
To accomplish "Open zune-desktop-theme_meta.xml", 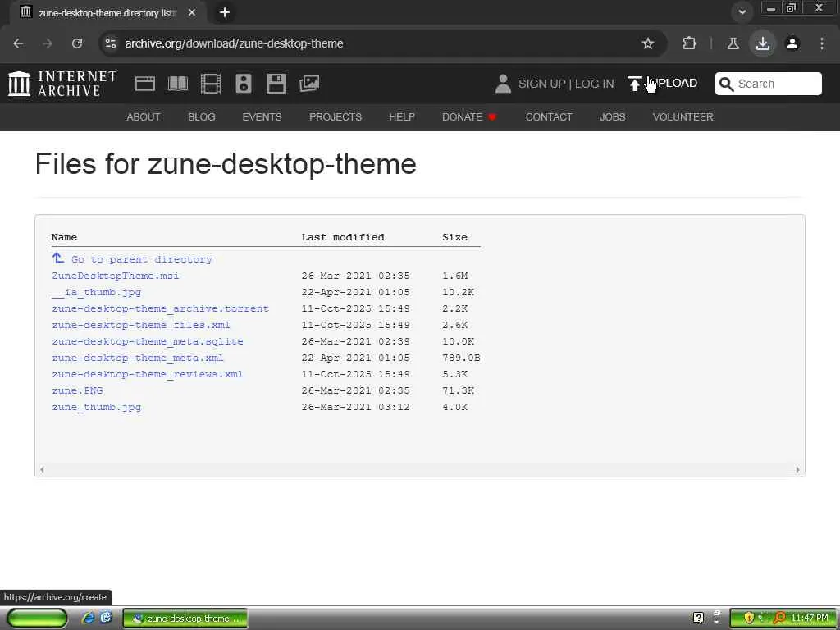I will coord(138,358).
